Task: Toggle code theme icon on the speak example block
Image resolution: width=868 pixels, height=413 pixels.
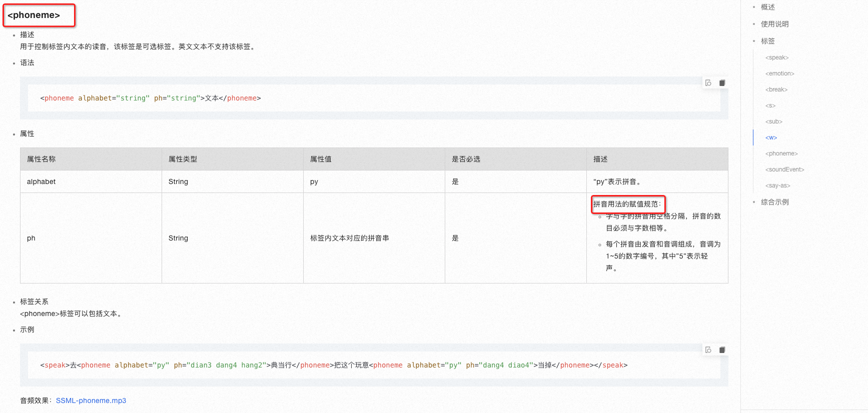Action: click(x=708, y=350)
